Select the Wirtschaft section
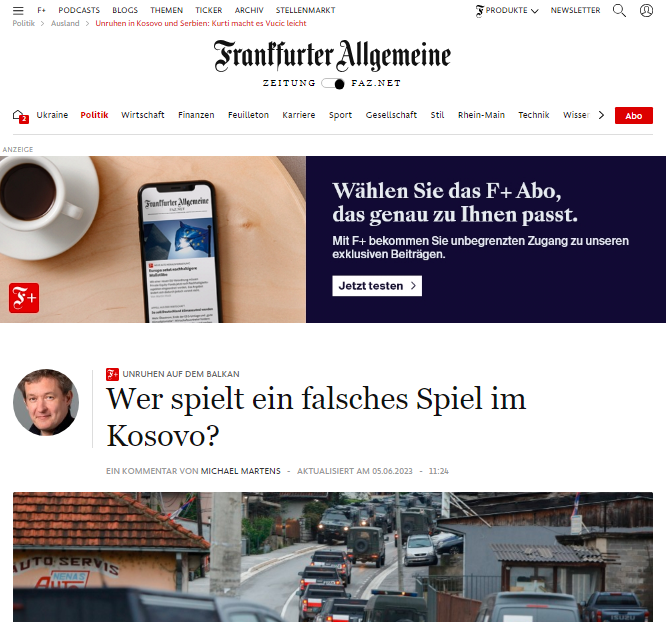The image size is (666, 622). point(143,115)
